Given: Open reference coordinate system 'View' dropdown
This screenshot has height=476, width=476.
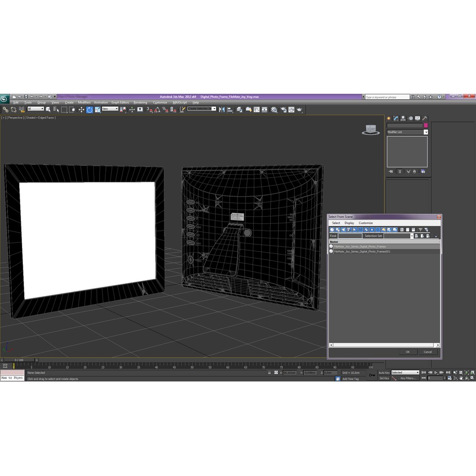Looking at the screenshot, I should click(x=110, y=109).
